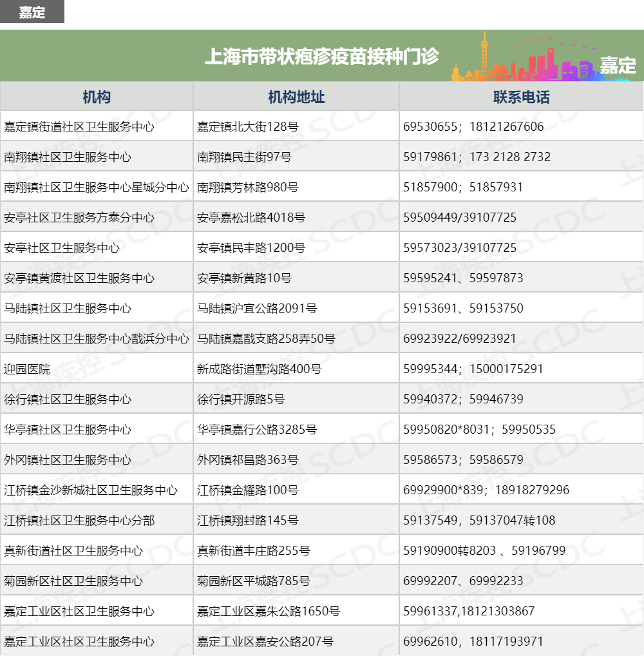Select cell 南翔镇社区卫生服务中心星城分中心
The width and height of the screenshot is (644, 656).
coord(97,187)
